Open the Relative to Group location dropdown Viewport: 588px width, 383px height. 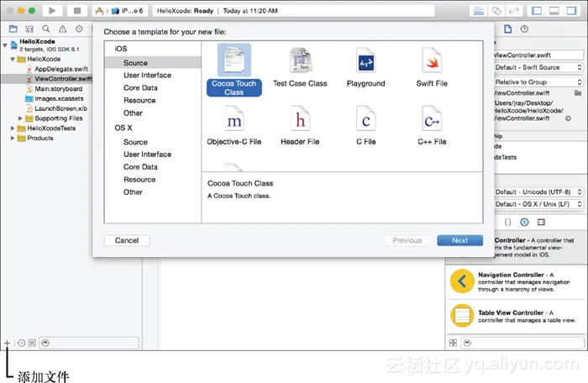(539, 82)
